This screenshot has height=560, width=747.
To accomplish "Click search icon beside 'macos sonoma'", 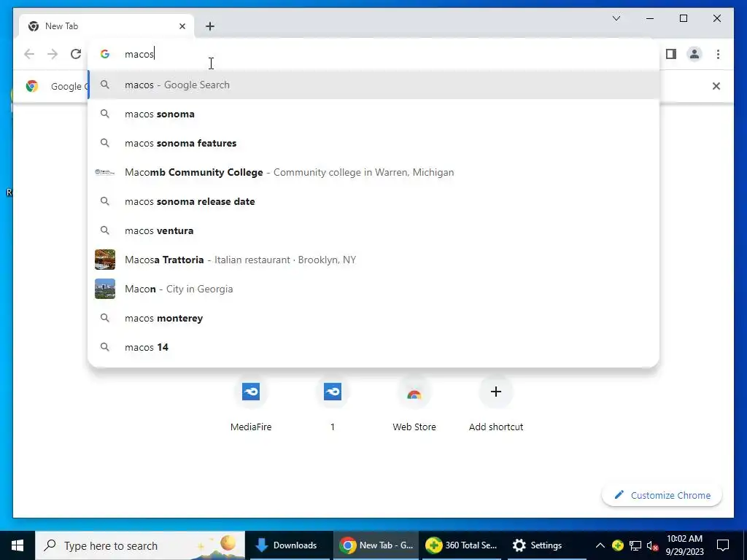I will click(x=105, y=114).
